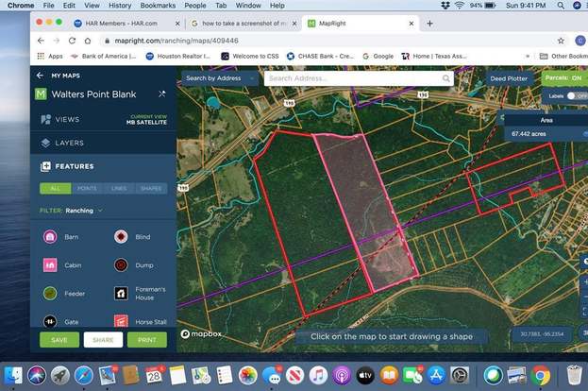Open the App Store in dock

point(436,376)
